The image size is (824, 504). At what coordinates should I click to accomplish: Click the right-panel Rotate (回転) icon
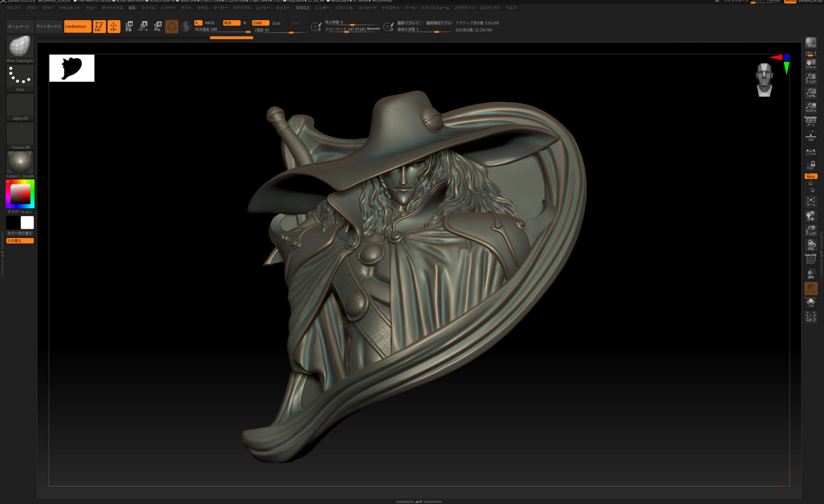[810, 245]
